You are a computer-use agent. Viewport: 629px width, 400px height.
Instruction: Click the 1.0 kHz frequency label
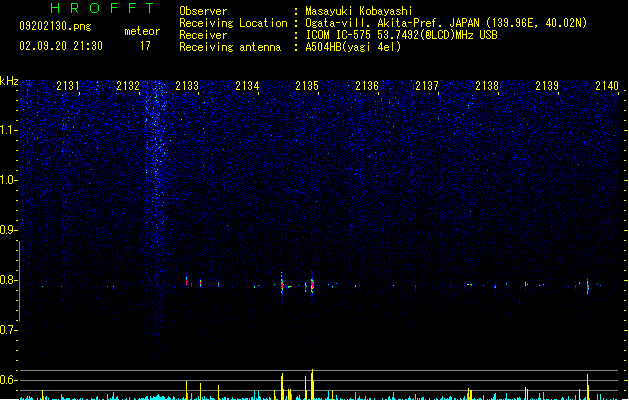[x=8, y=180]
